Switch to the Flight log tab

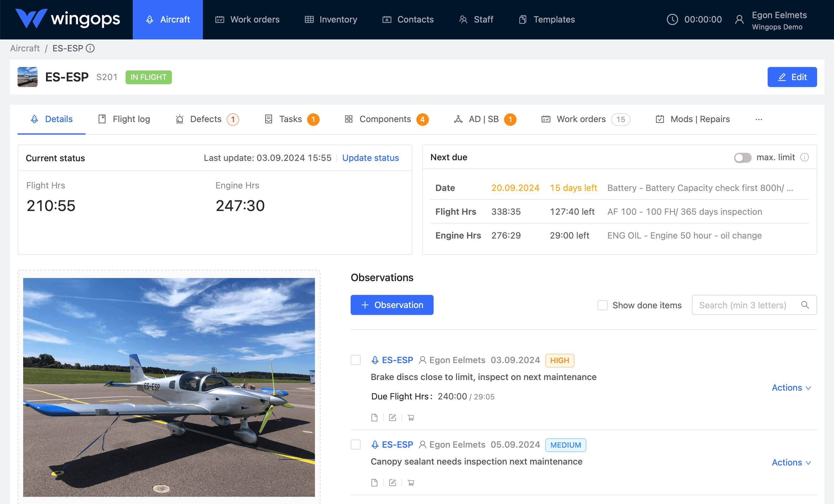click(x=124, y=119)
